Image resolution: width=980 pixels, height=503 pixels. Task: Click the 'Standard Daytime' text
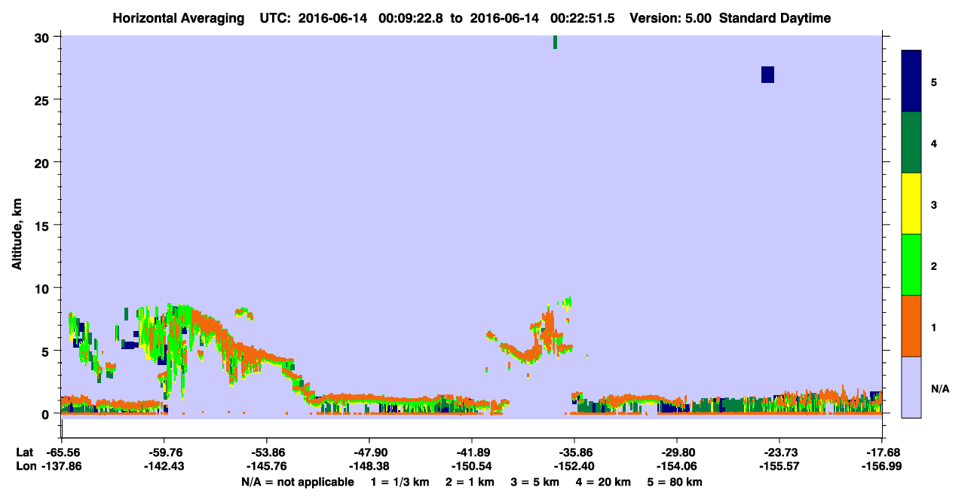click(x=775, y=18)
